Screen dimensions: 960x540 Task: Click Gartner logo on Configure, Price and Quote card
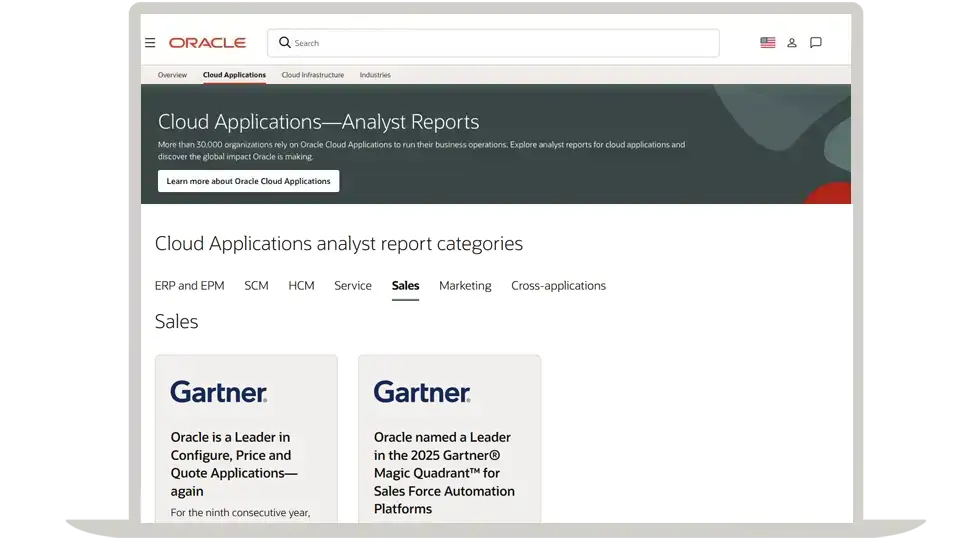point(219,392)
